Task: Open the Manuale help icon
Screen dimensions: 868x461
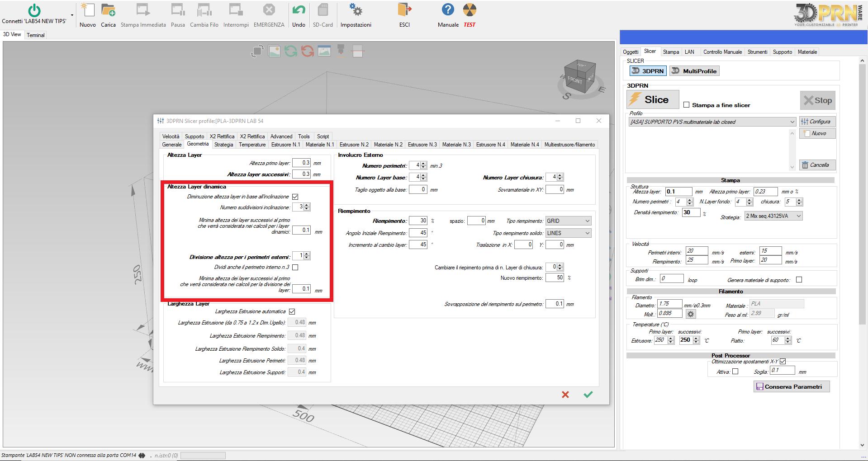Action: tap(448, 9)
